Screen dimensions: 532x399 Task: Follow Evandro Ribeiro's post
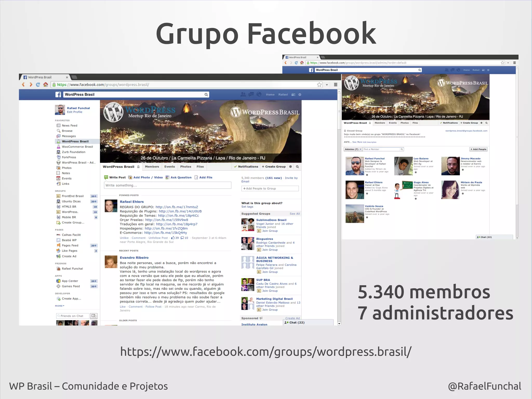[153, 307]
